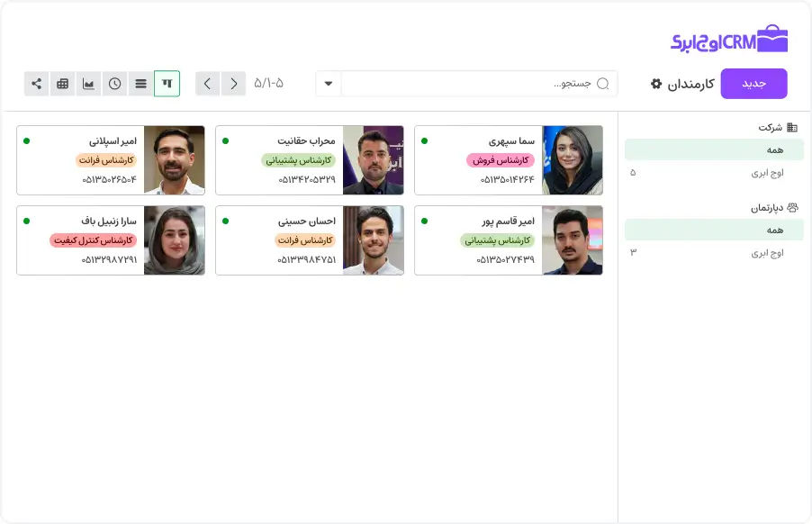Toggle status dot on امیر اسپلانی card
The image size is (812, 524).
[26, 140]
